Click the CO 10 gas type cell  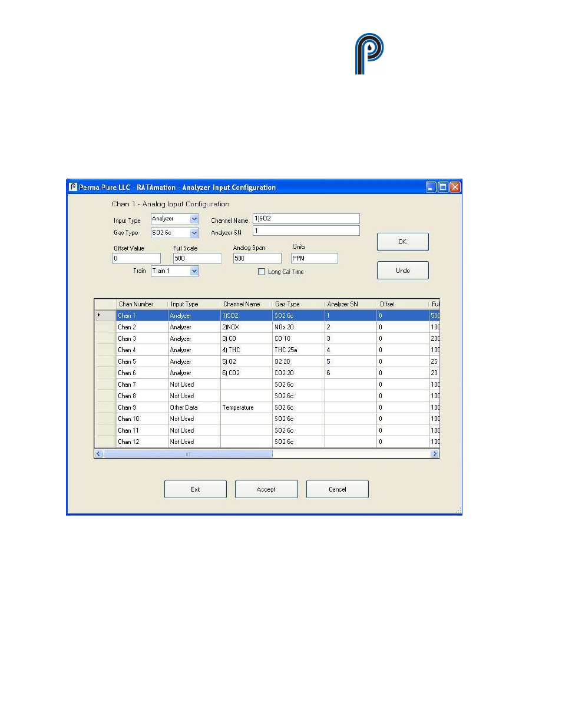pyautogui.click(x=299, y=338)
